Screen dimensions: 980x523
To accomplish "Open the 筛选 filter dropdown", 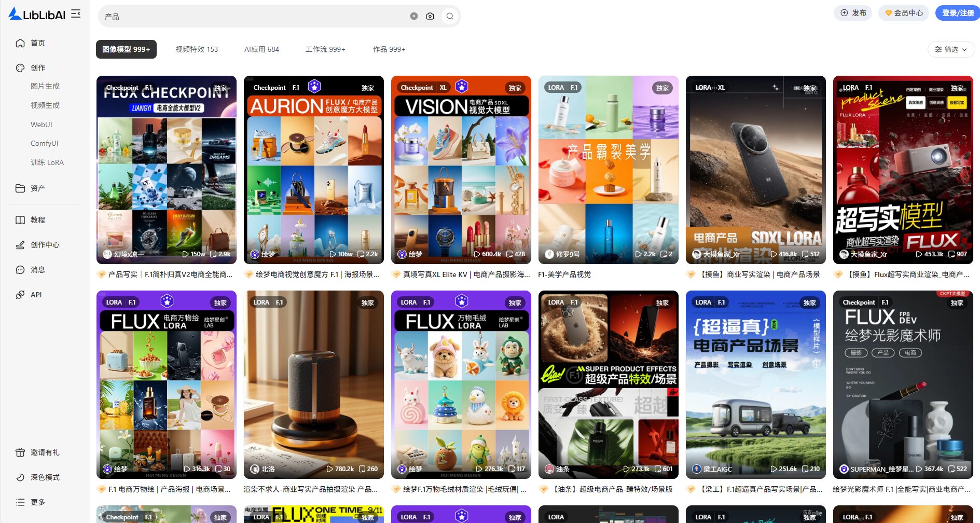I will (x=950, y=49).
